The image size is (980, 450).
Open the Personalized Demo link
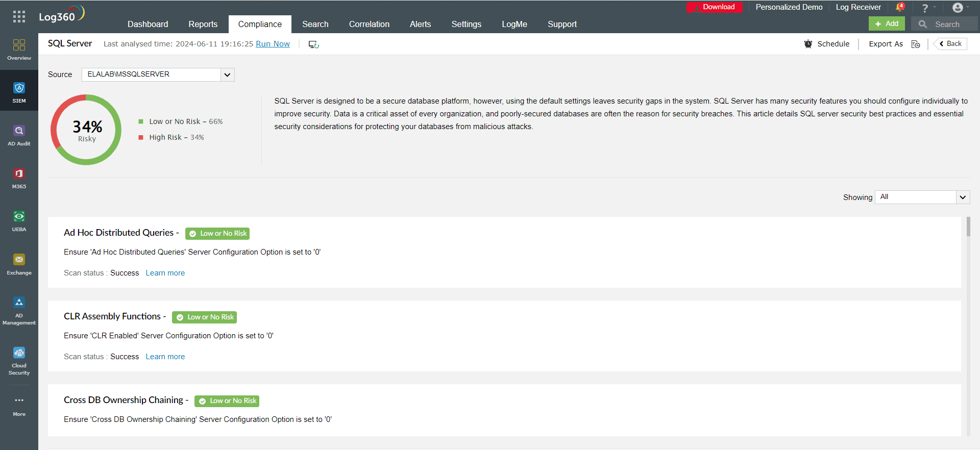(x=789, y=7)
